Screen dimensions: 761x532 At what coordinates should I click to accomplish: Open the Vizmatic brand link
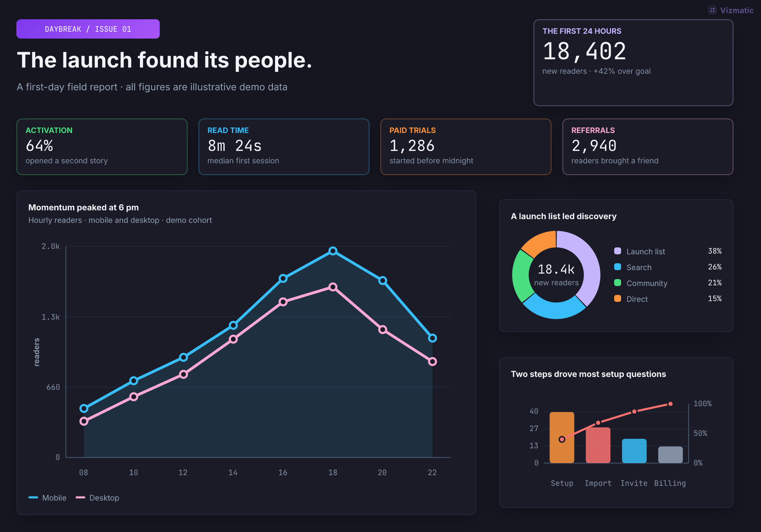pos(731,10)
